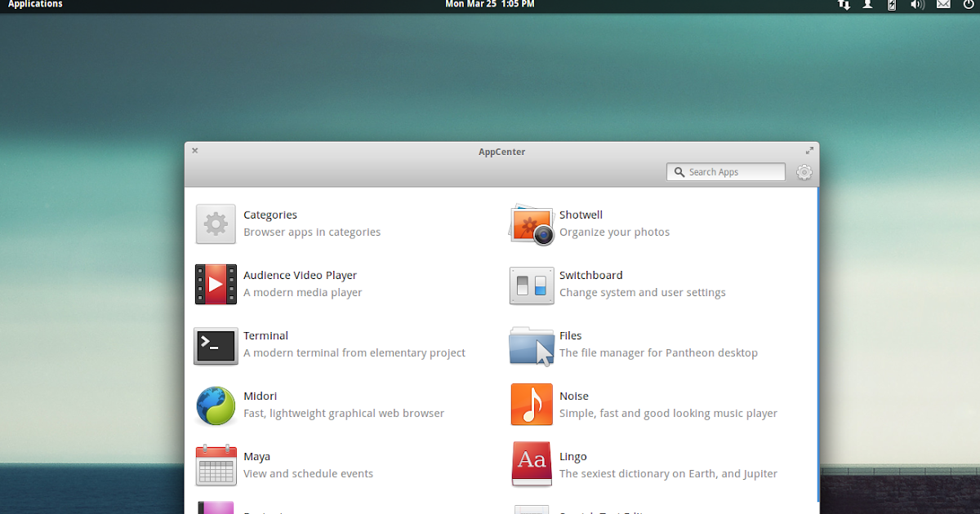
Task: Click the Maya calendar icon
Action: 216,465
